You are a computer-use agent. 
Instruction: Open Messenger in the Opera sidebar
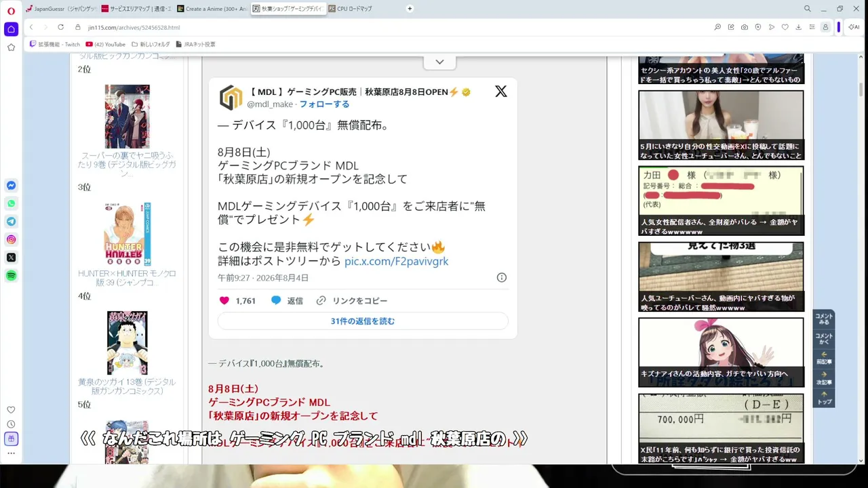(x=11, y=186)
